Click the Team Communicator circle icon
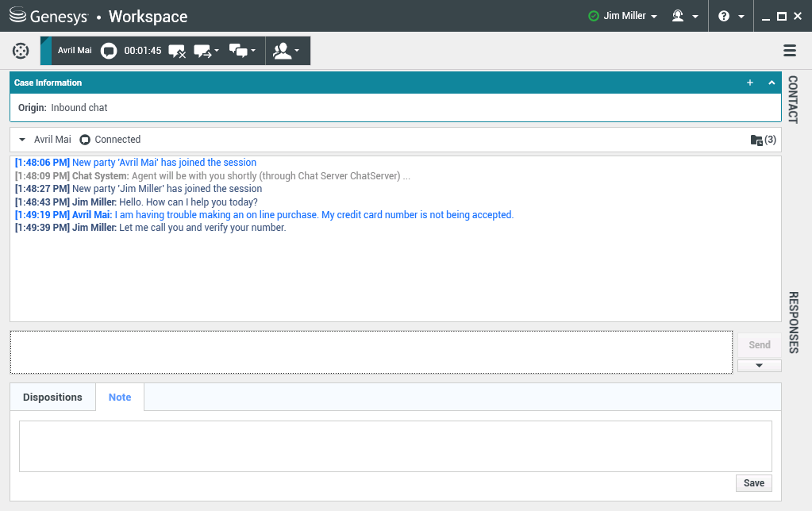 21,51
